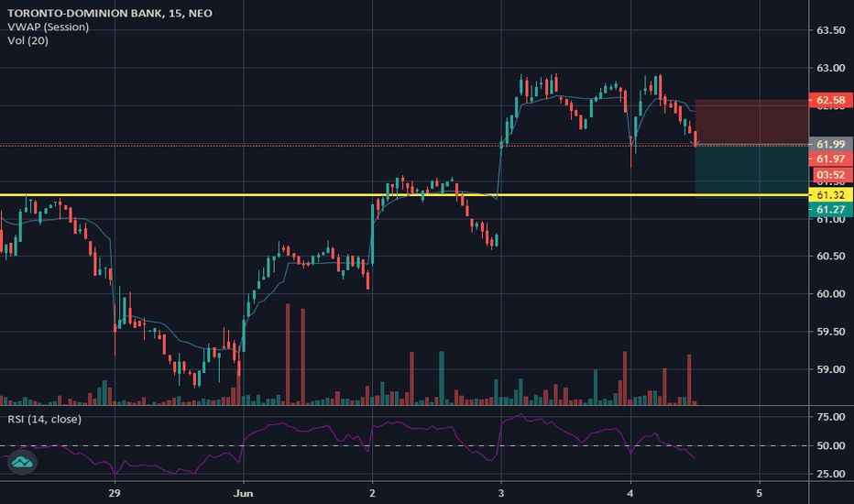Select the Vol (20) indicator label
Viewport: 854px width, 504px height.
click(27, 40)
